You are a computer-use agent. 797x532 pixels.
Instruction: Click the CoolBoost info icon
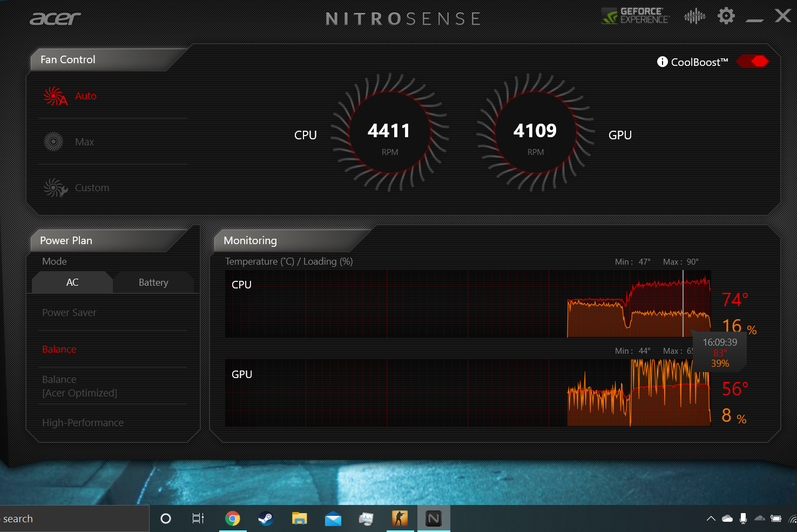[662, 62]
